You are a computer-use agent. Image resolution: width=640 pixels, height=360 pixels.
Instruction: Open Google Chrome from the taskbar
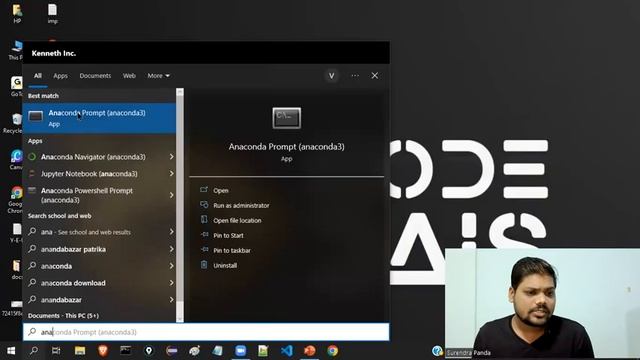pyautogui.click(x=332, y=351)
